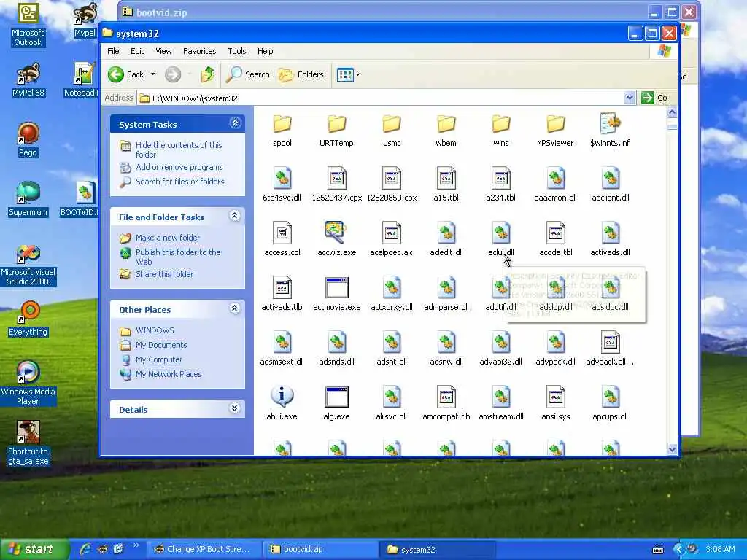The image size is (747, 560).
Task: Open the Edit menu
Action: [137, 51]
